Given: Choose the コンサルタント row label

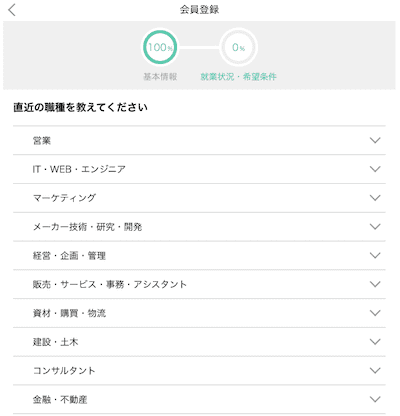Looking at the screenshot, I should coord(64,371).
